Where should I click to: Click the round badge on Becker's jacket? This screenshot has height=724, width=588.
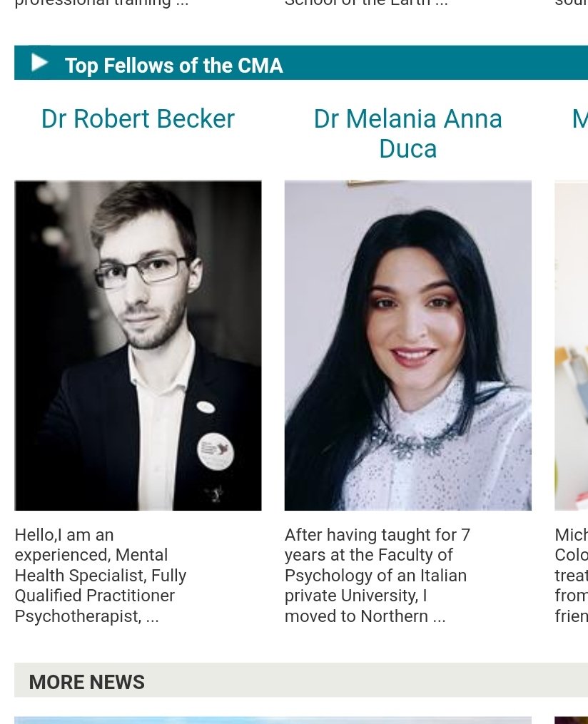[216, 451]
